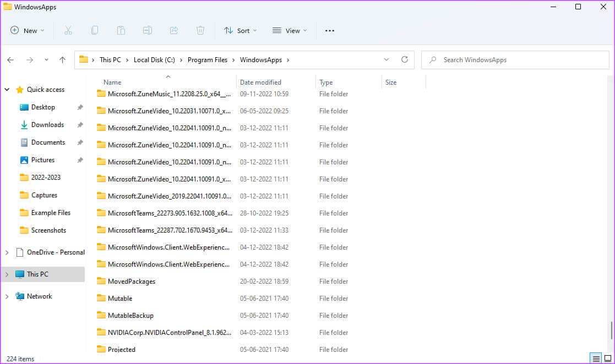Viewport: 615px width, 364px height.
Task: Expand OneDrive - Personal node
Action: click(7, 253)
